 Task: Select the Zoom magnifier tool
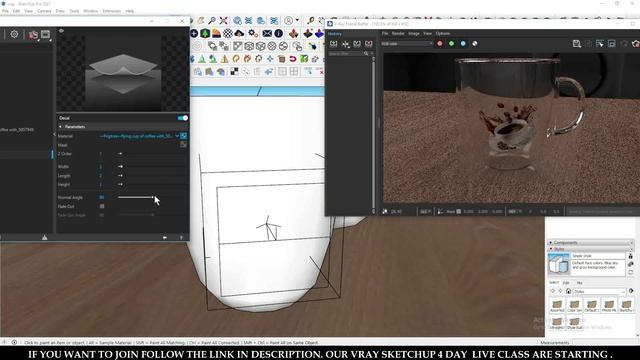tap(212, 20)
